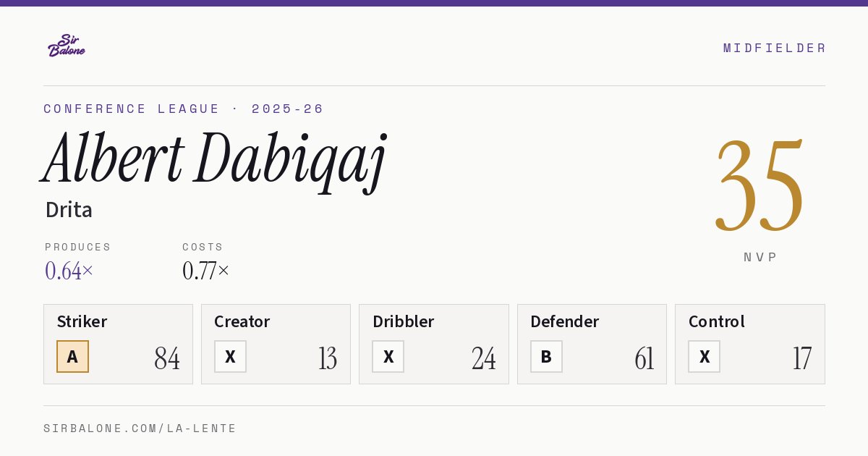868x456 pixels.
Task: Click the Conference League 2025-26 heading
Action: point(184,109)
